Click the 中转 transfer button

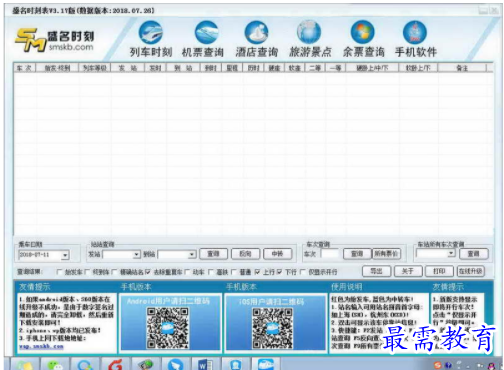[x=277, y=254]
